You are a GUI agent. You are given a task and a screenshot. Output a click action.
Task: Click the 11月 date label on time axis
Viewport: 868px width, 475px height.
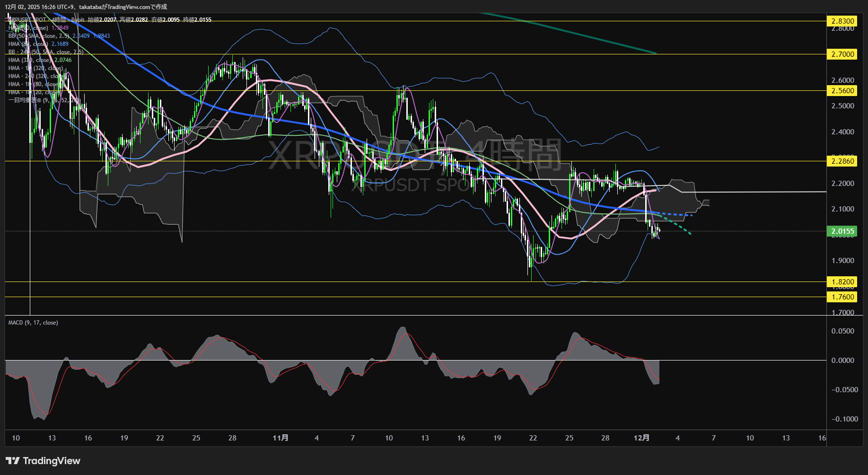click(x=281, y=438)
